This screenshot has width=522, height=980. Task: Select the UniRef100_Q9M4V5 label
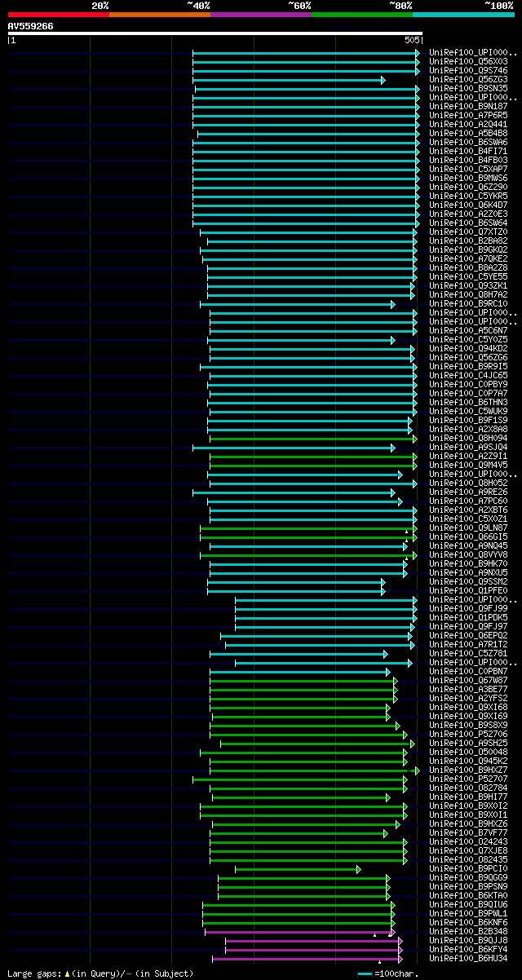(x=468, y=465)
